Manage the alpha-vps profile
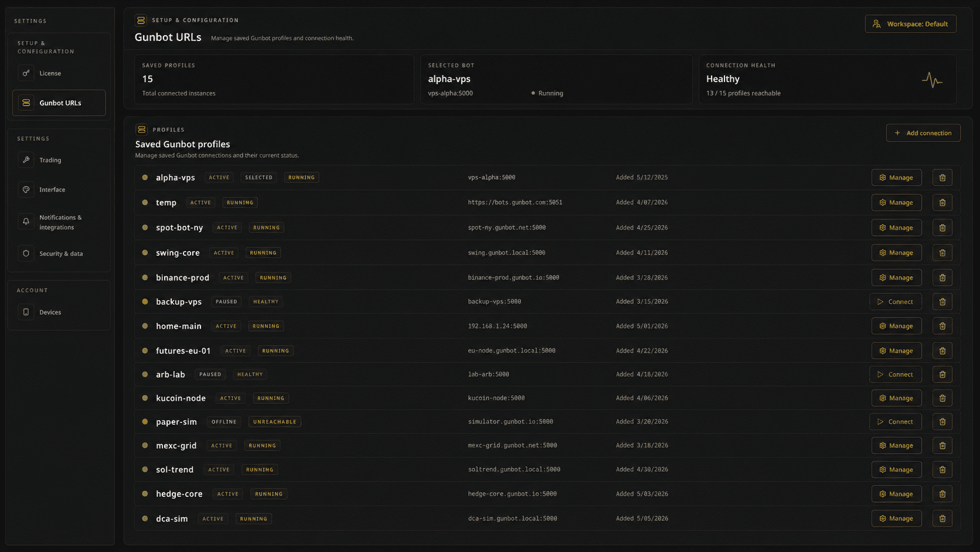The width and height of the screenshot is (980, 552). pos(896,178)
